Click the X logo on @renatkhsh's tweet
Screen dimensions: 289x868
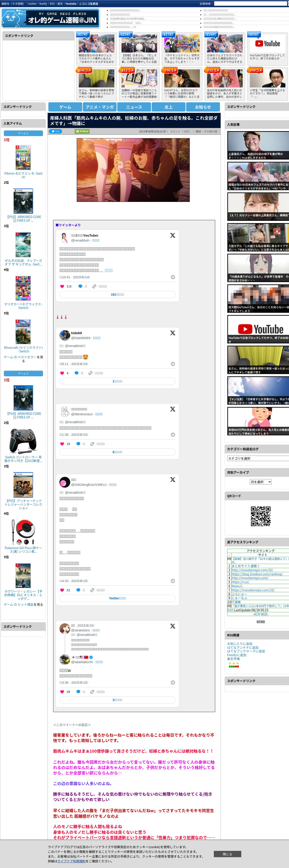[173, 235]
